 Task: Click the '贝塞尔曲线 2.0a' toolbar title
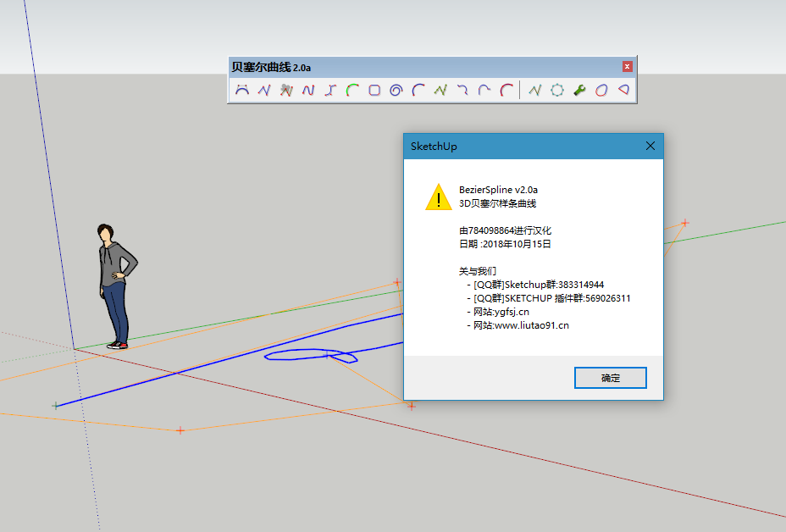[x=271, y=67]
